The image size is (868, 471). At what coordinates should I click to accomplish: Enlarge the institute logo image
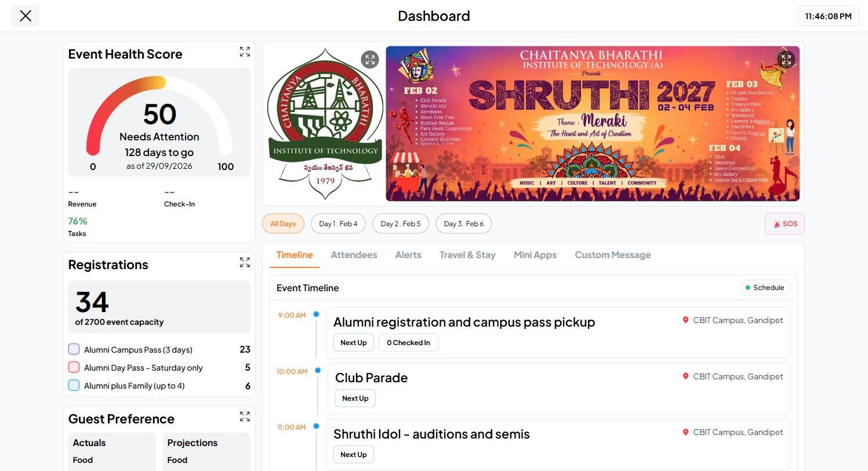[x=370, y=59]
